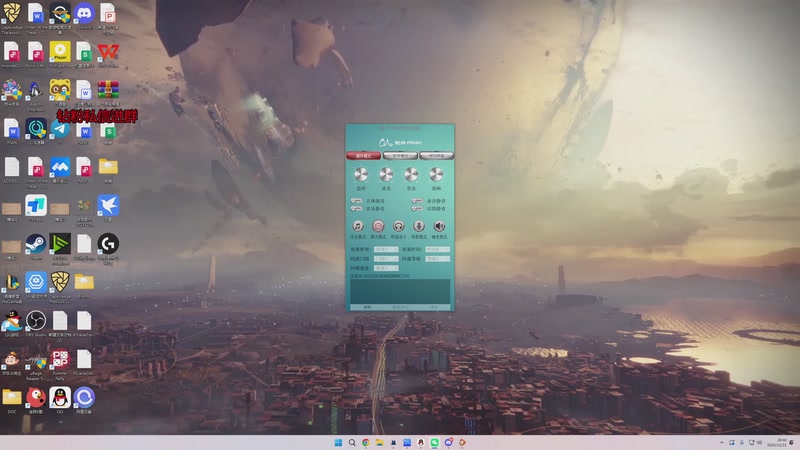Open the effect time dropdown
The height and width of the screenshot is (450, 800).
(437, 249)
